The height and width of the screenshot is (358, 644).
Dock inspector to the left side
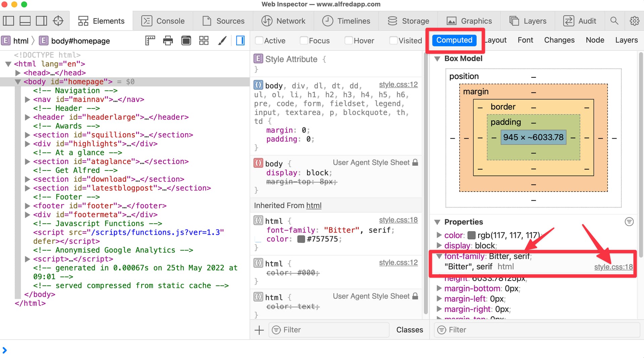click(8, 21)
